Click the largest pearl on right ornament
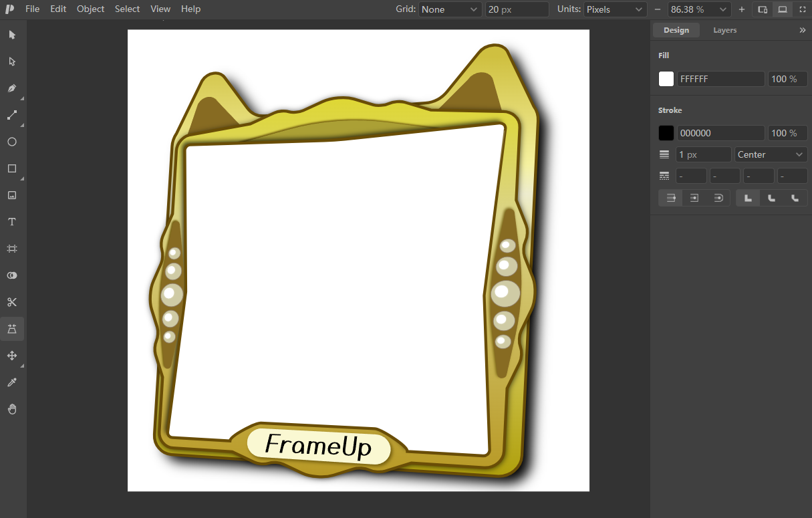 pos(506,293)
